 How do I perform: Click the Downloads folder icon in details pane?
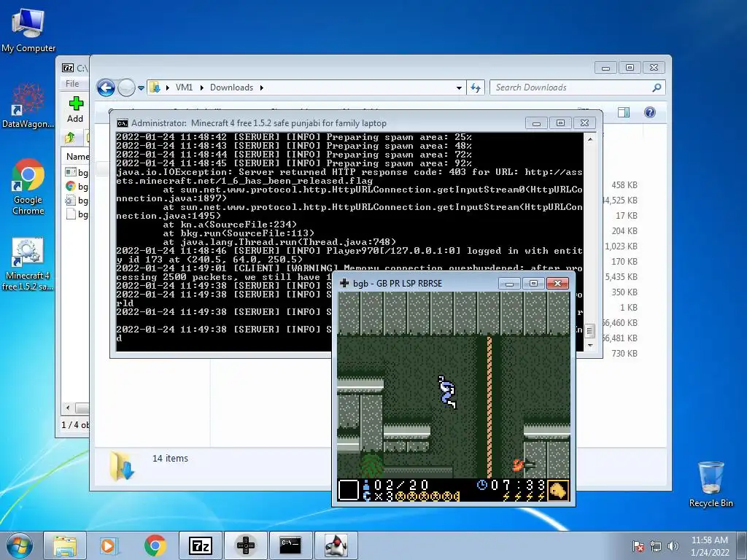[x=122, y=465]
